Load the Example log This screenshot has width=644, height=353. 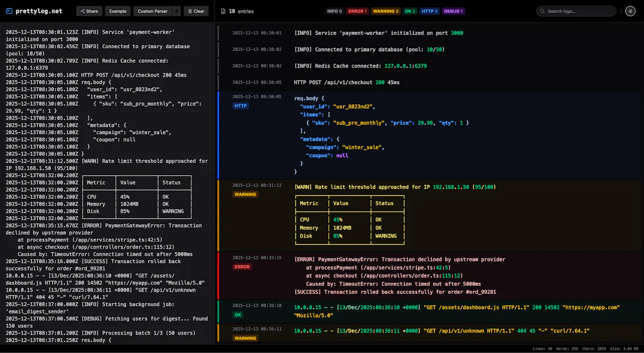(118, 11)
